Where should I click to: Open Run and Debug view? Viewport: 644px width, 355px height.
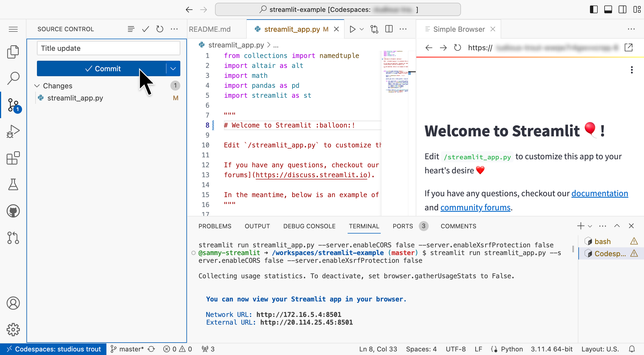click(13, 131)
